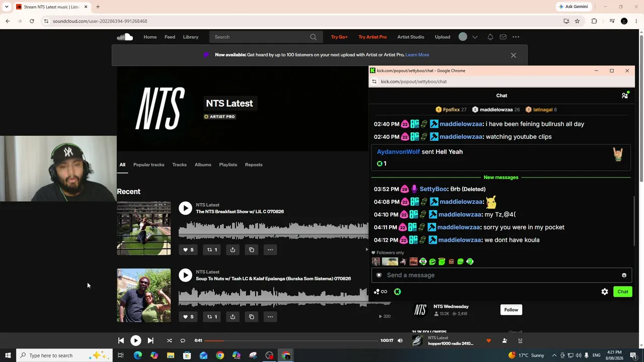
Task: Follow NTS Wednesday
Action: coord(511,310)
